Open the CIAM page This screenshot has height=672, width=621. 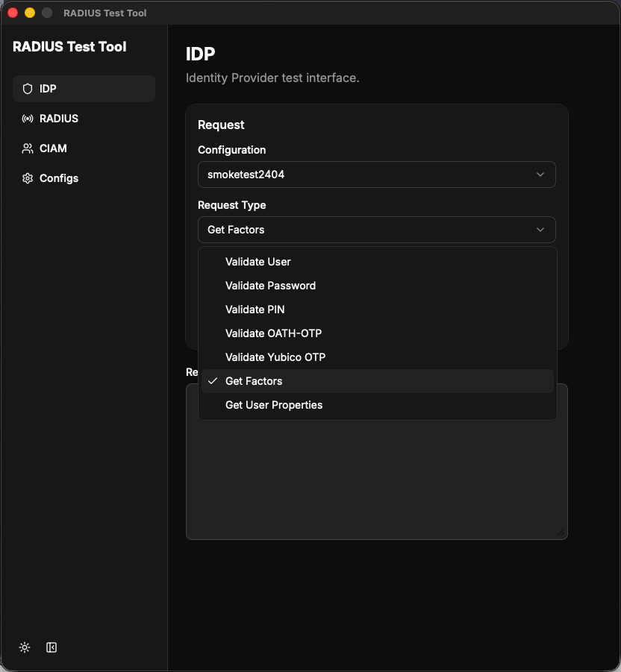click(x=84, y=148)
